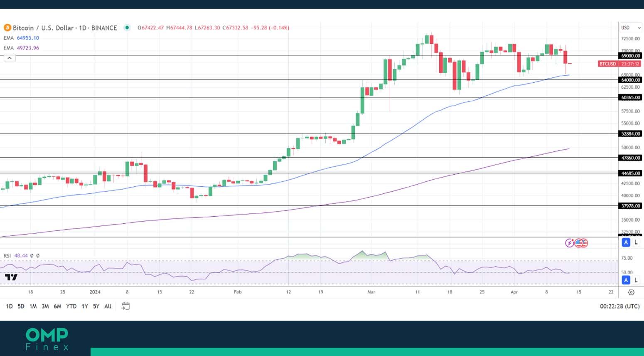Open the go-to-date calendar icon
The width and height of the screenshot is (644, 356).
pos(125,306)
